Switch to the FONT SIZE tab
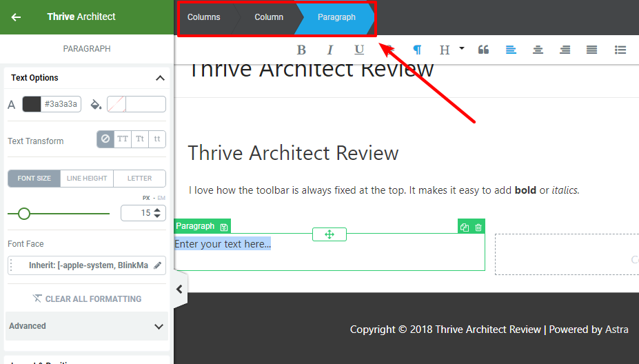The height and width of the screenshot is (364, 639). coord(34,179)
